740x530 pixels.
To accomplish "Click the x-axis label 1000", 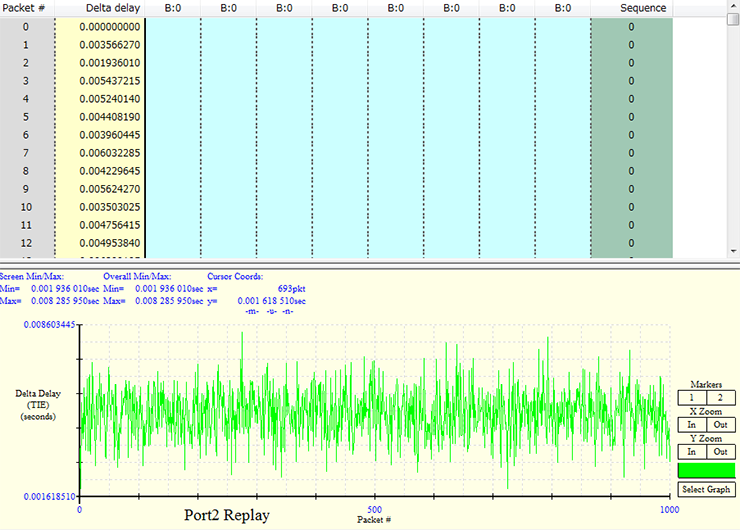I will click(x=669, y=509).
